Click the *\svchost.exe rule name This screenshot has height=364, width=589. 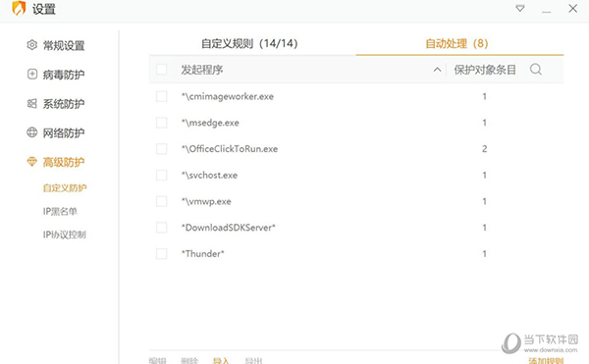210,176
